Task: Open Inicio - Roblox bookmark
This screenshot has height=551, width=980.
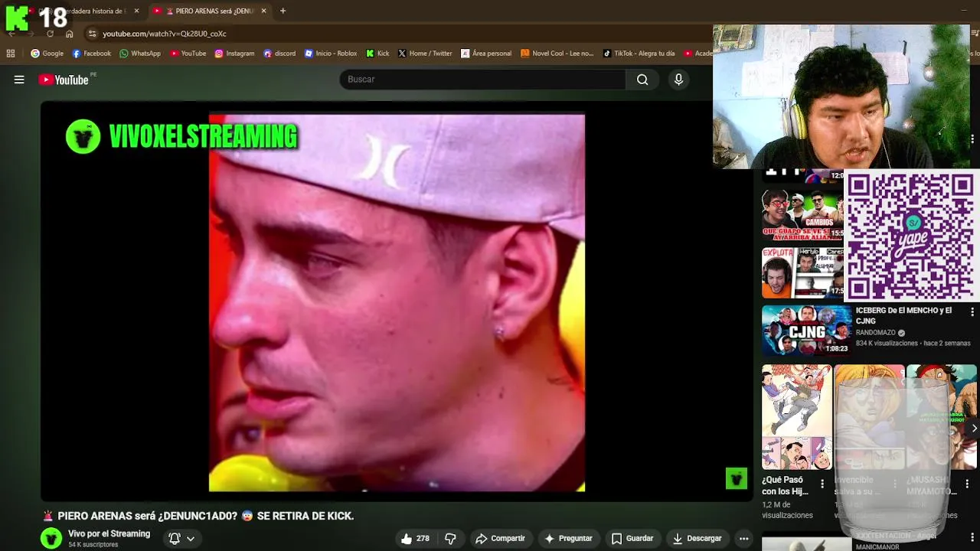Action: pyautogui.click(x=331, y=54)
